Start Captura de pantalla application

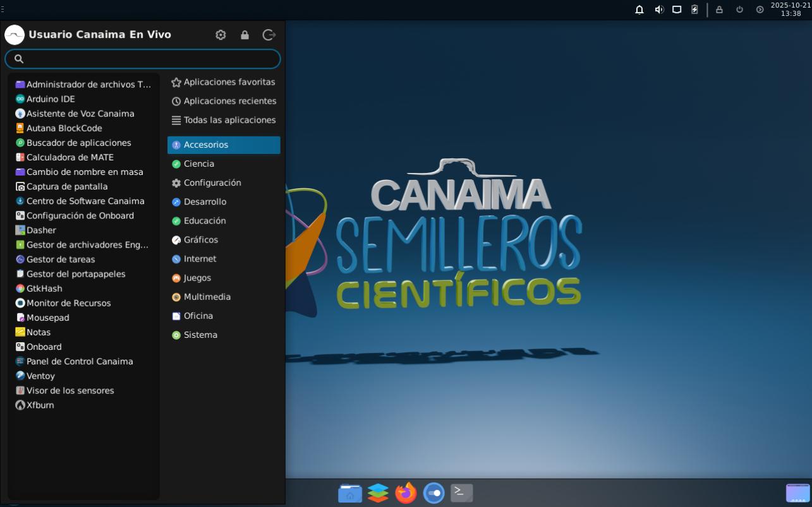click(x=67, y=186)
